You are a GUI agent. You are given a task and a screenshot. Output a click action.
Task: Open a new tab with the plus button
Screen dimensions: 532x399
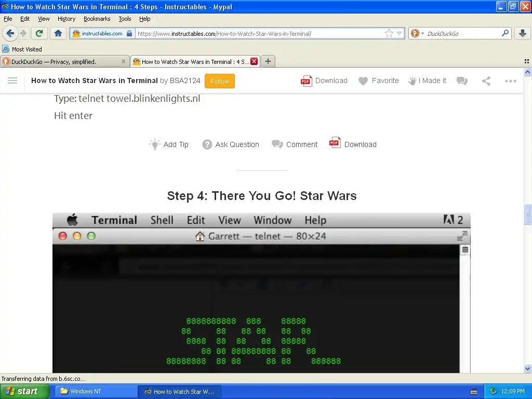tap(268, 61)
